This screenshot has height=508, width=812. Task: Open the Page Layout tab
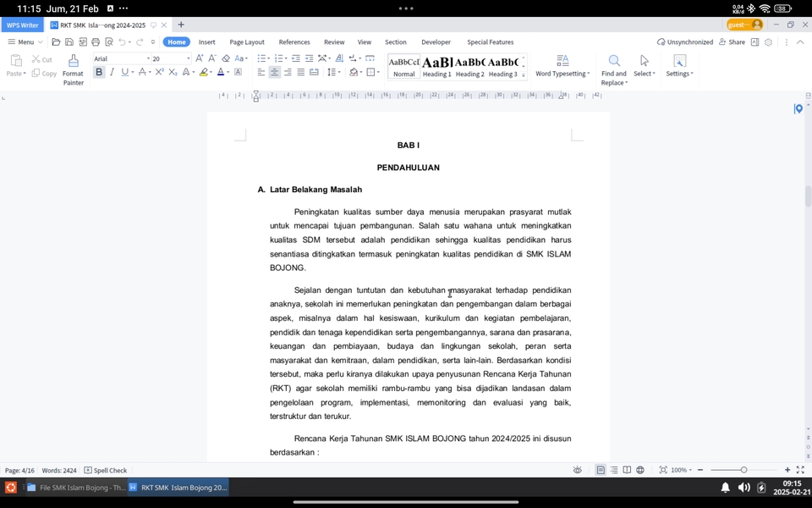point(246,42)
